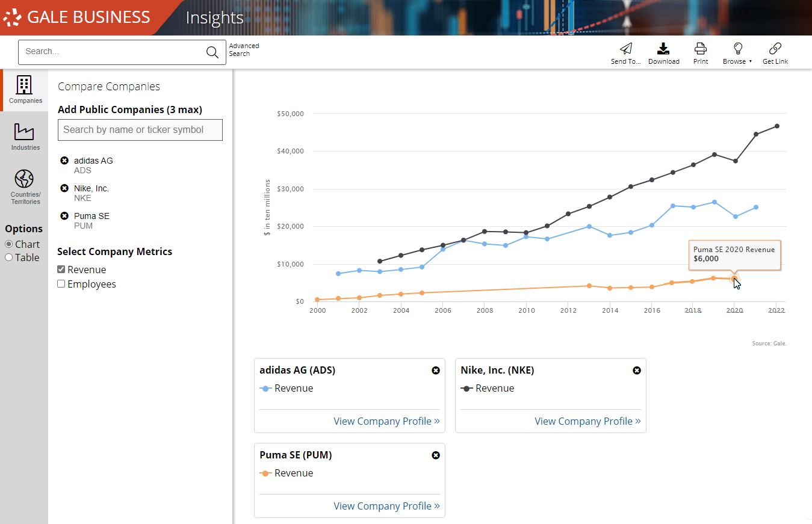
Task: Toggle Puma Revenue orange legend marker
Action: coord(265,473)
